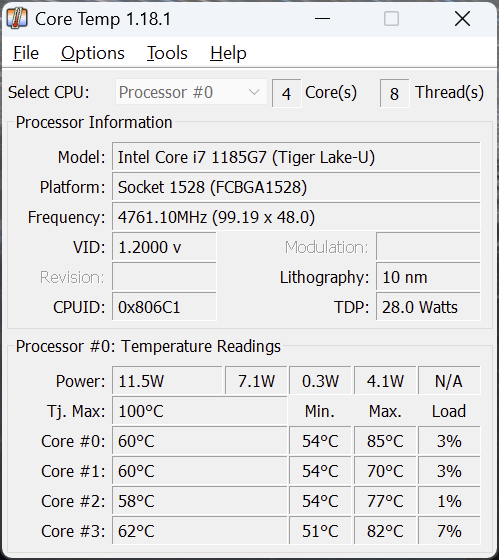Click the Core Temp thermometer app icon
499x560 pixels.
[17, 18]
